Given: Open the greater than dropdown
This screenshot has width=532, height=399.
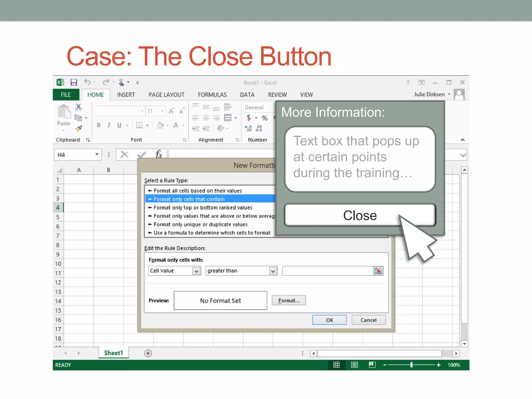Looking at the screenshot, I should tap(273, 271).
